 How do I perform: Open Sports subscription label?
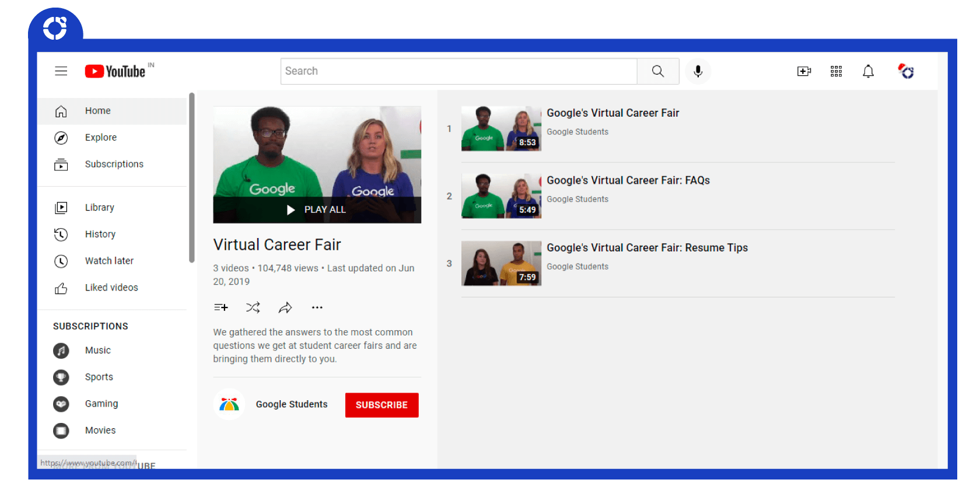tap(99, 377)
